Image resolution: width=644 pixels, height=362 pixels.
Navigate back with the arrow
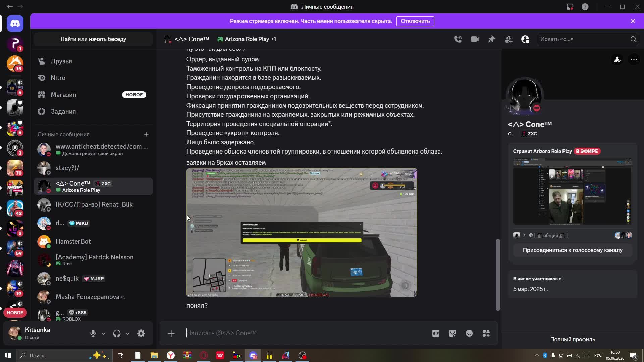10,7
